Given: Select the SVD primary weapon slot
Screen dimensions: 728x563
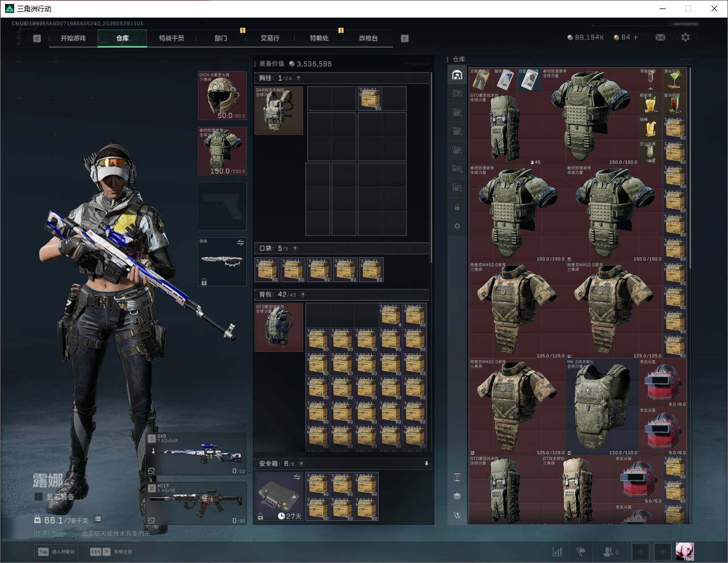Looking at the screenshot, I should coord(196,454).
